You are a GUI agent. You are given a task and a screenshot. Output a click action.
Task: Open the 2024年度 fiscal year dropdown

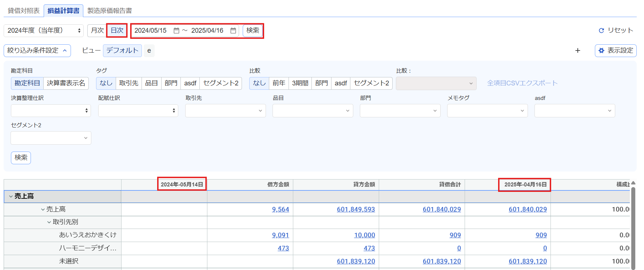point(44,31)
